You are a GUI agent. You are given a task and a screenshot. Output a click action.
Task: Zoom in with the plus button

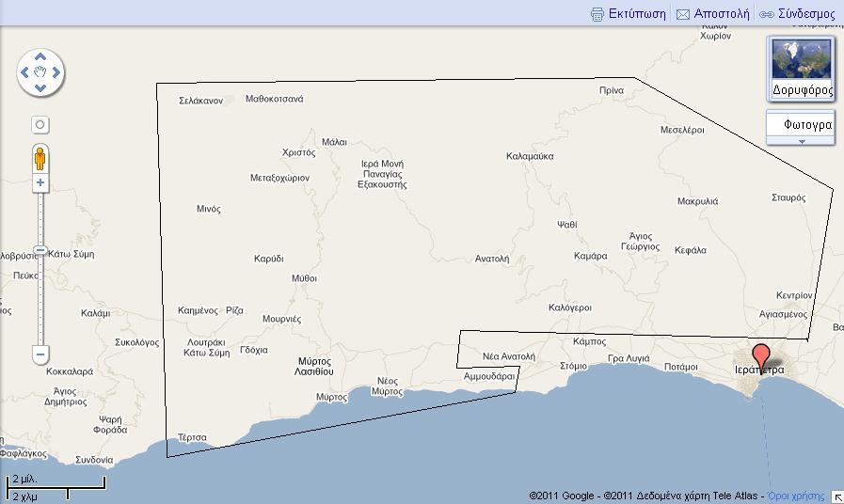(40, 182)
